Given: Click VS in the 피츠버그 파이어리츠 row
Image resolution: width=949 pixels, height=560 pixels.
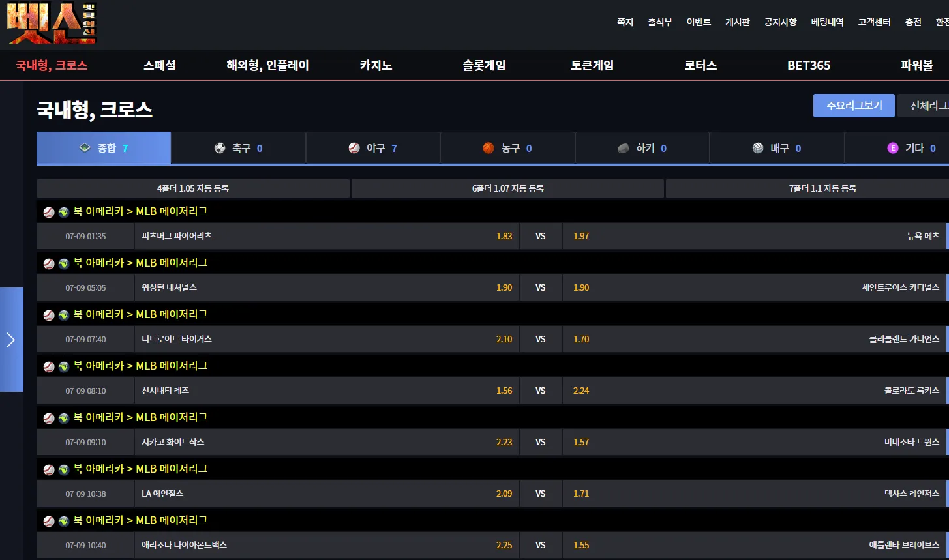Looking at the screenshot, I should [x=541, y=236].
